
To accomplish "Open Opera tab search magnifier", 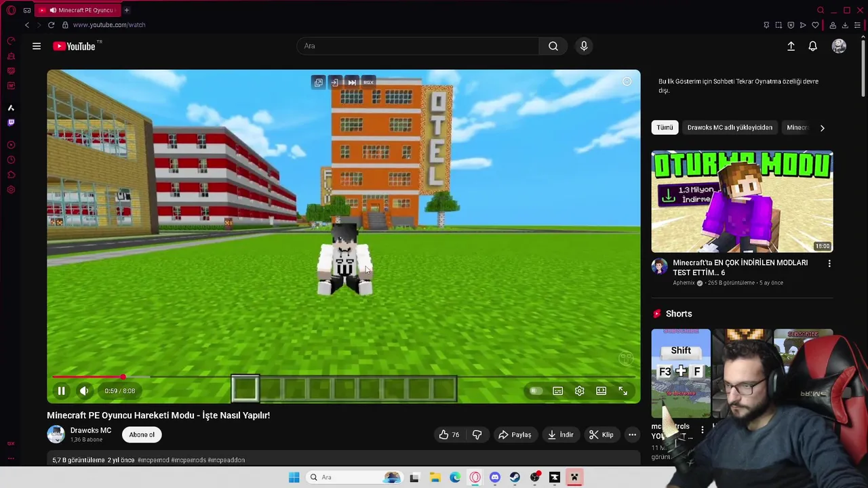I will click(x=821, y=10).
